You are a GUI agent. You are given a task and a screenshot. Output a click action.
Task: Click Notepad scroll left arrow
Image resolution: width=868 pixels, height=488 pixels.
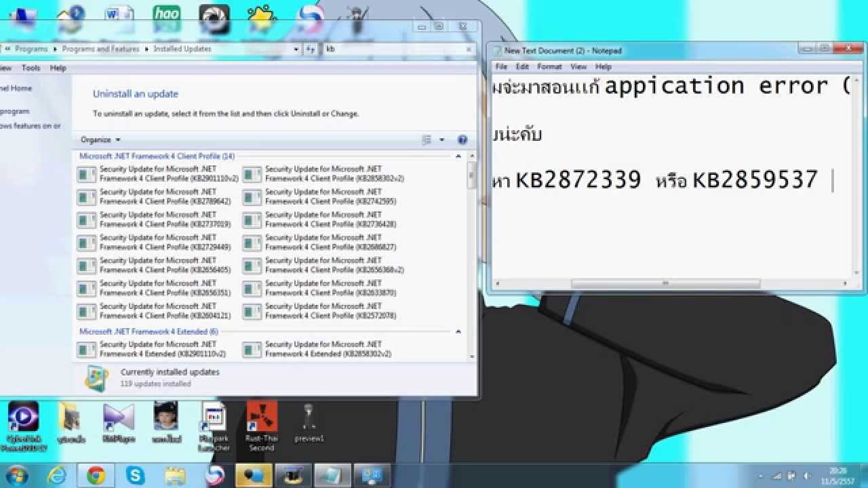pyautogui.click(x=497, y=283)
